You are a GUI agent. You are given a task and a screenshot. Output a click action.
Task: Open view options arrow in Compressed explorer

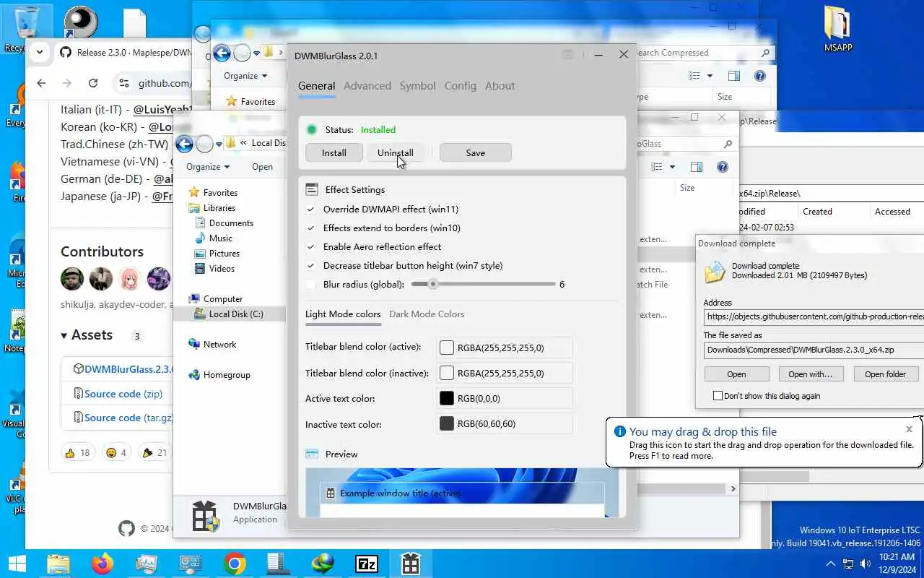(x=710, y=76)
